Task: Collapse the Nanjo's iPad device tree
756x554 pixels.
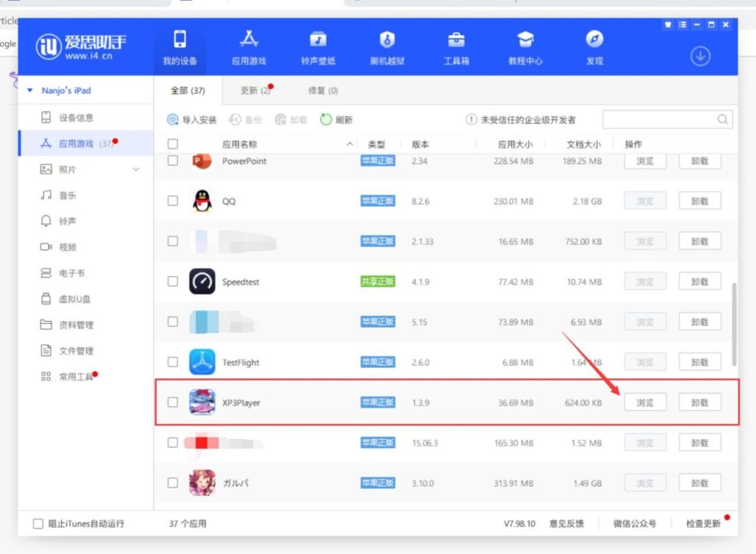Action: (30, 91)
